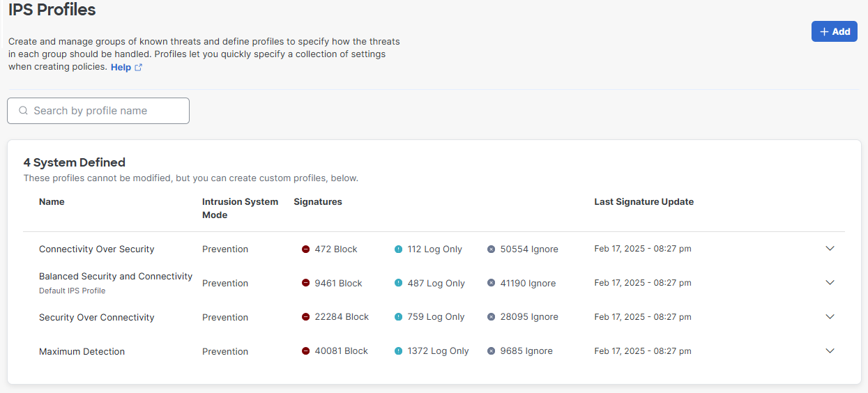Add a new IPS profile

[835, 31]
